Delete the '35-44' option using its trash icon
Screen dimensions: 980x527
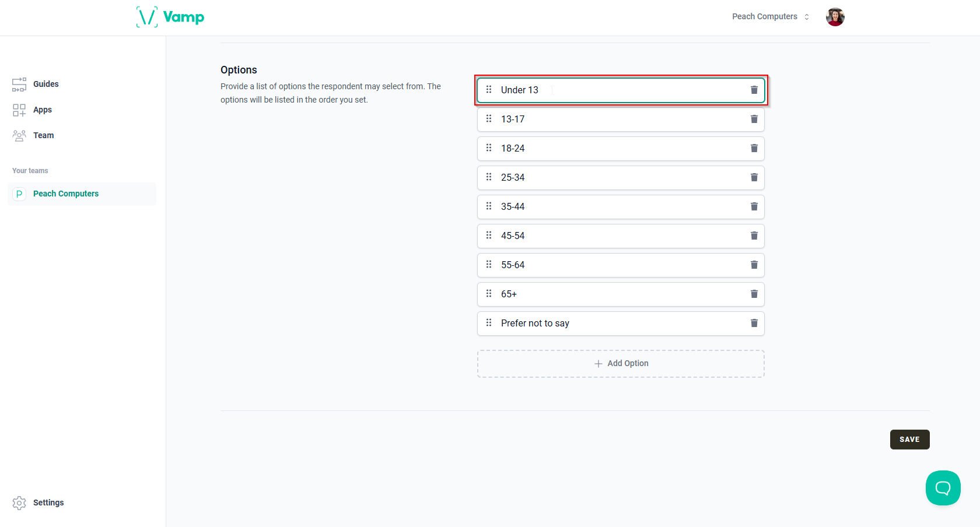(754, 206)
